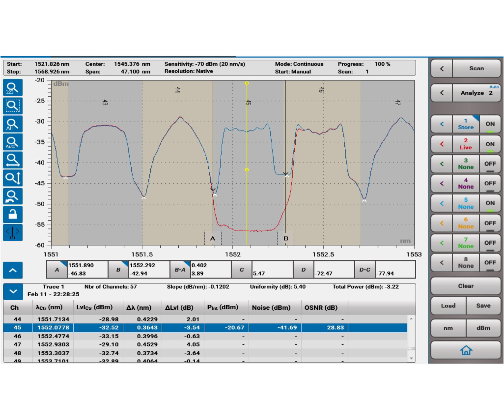
Task: Disable trace 5 ON toggle
Action: tap(490, 203)
